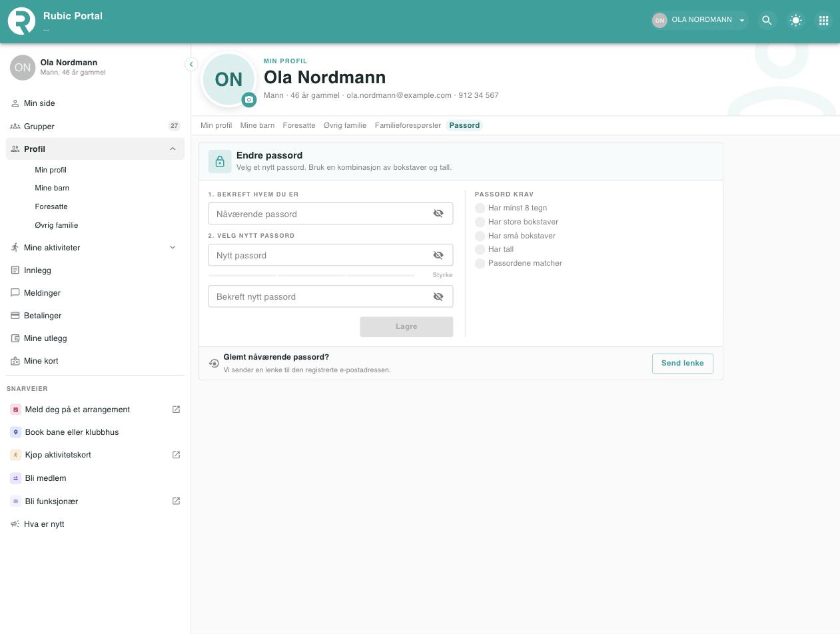Switch to Familieforespørsler tab

[408, 125]
